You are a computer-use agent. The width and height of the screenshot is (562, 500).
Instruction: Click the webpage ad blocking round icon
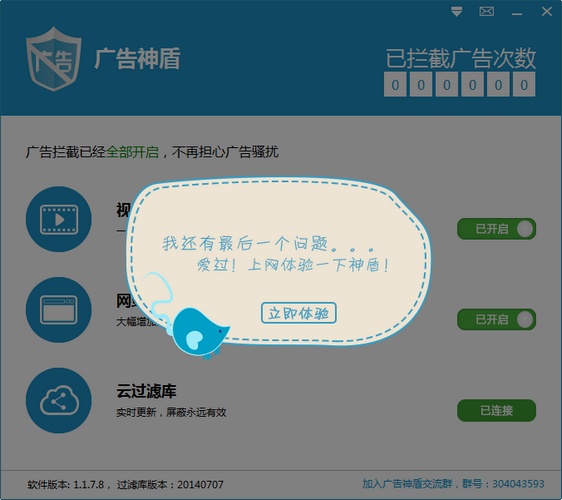point(59,310)
